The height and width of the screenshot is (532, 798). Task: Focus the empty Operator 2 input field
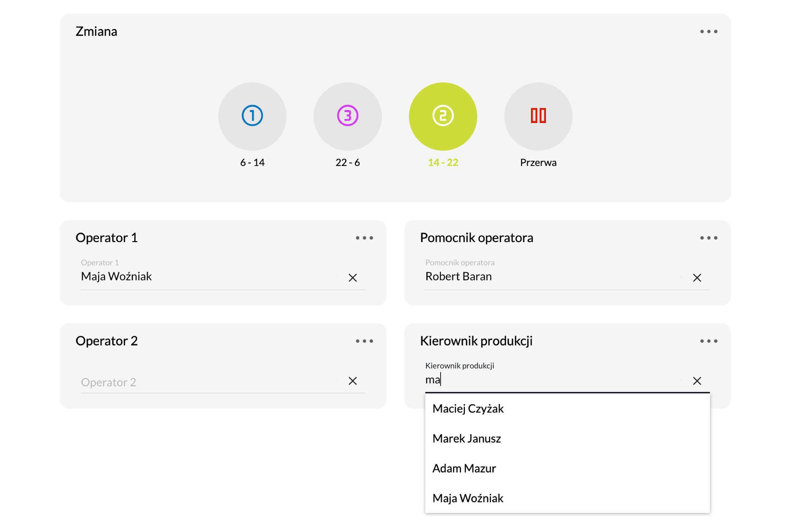click(203, 382)
